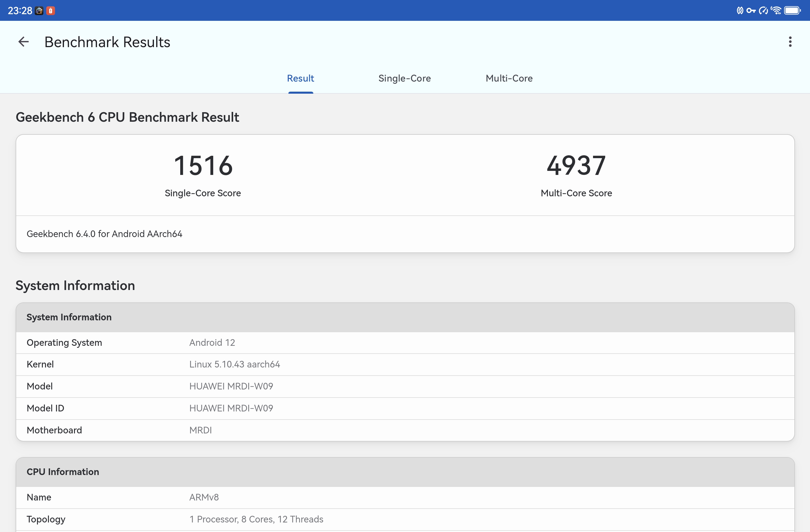The image size is (810, 532).
Task: Tap the Kernel row label
Action: coord(40,364)
